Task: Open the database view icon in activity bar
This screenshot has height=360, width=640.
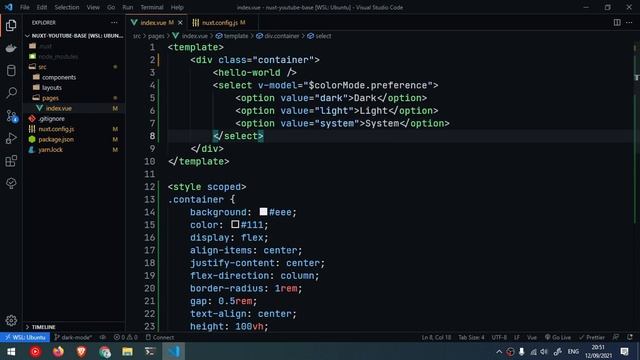Action: click(11, 71)
